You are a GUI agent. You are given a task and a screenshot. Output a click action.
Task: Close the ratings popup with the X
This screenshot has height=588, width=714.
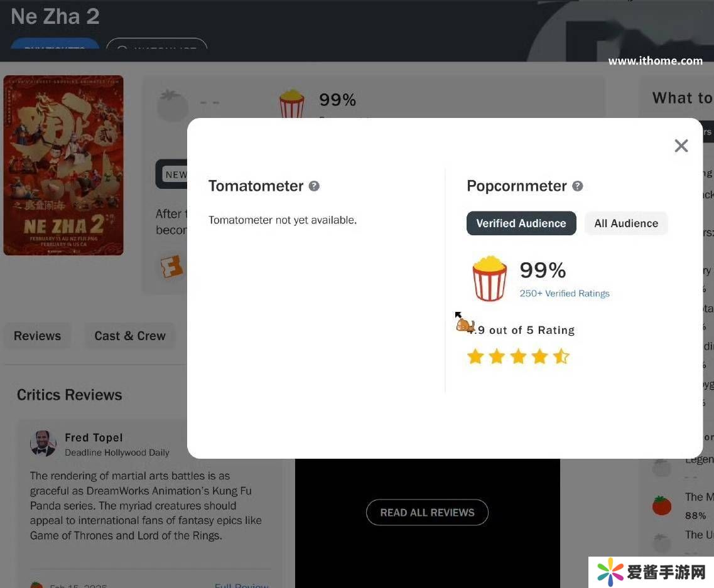point(681,146)
